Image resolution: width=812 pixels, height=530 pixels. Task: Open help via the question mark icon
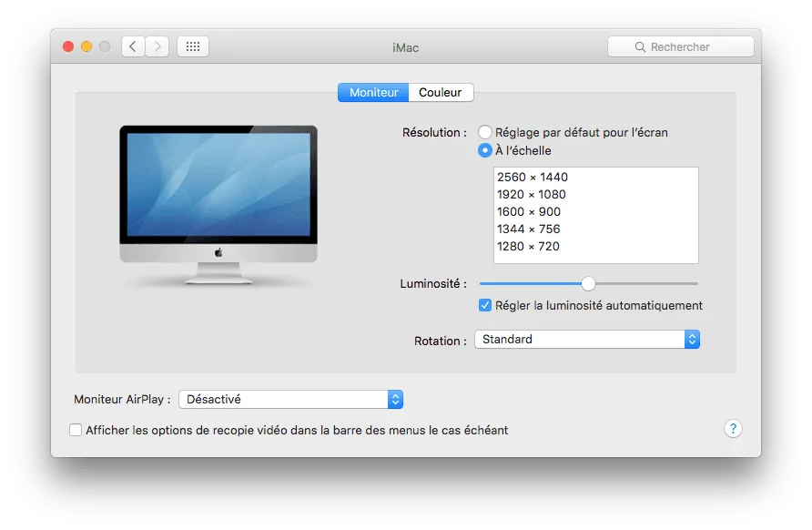tap(733, 428)
